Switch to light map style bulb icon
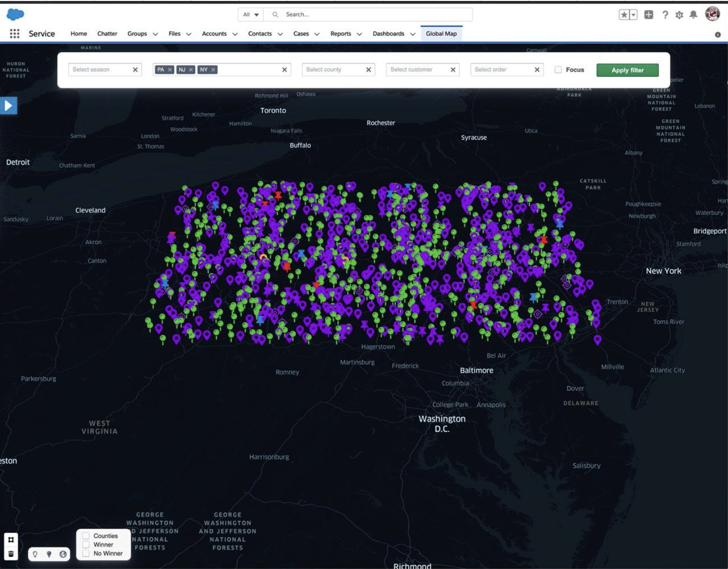Screen dimensions: 728x569 [35, 554]
